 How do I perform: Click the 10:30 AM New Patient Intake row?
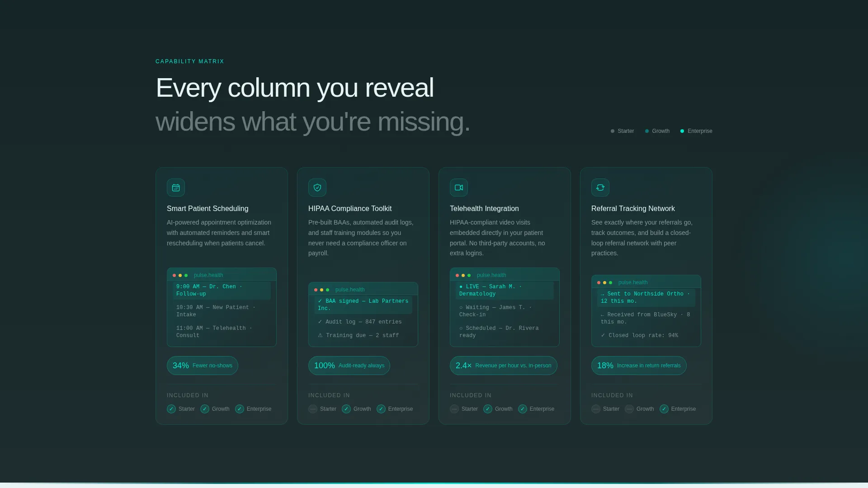[x=222, y=311]
